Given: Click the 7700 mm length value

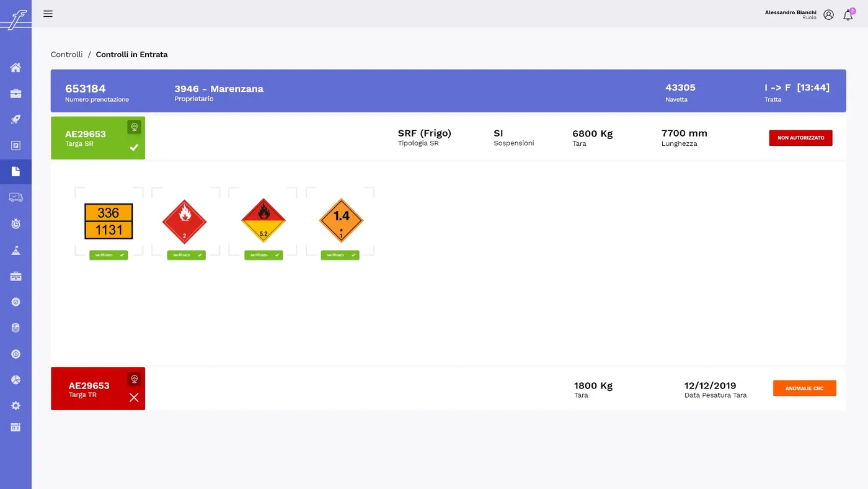Looking at the screenshot, I should click(x=684, y=133).
